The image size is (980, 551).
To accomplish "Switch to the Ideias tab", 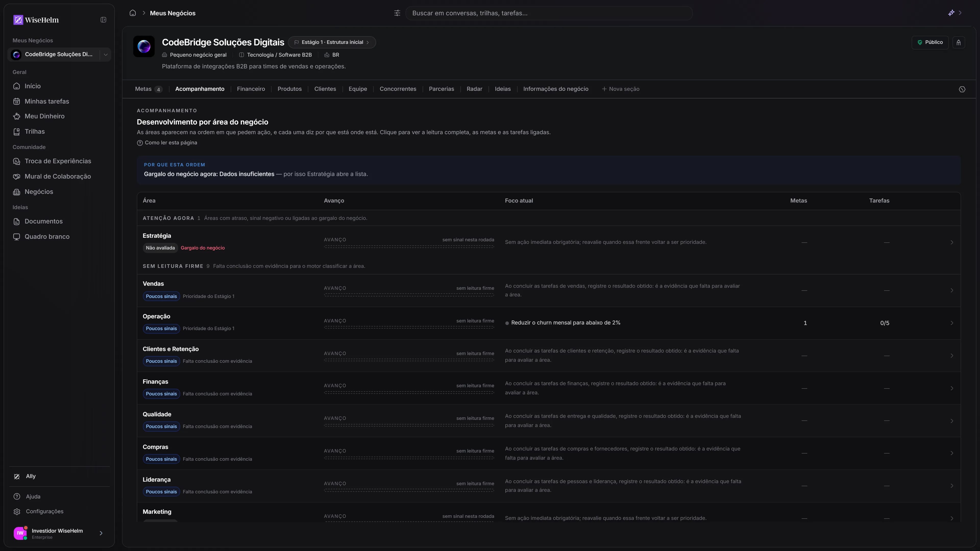I will pos(503,89).
